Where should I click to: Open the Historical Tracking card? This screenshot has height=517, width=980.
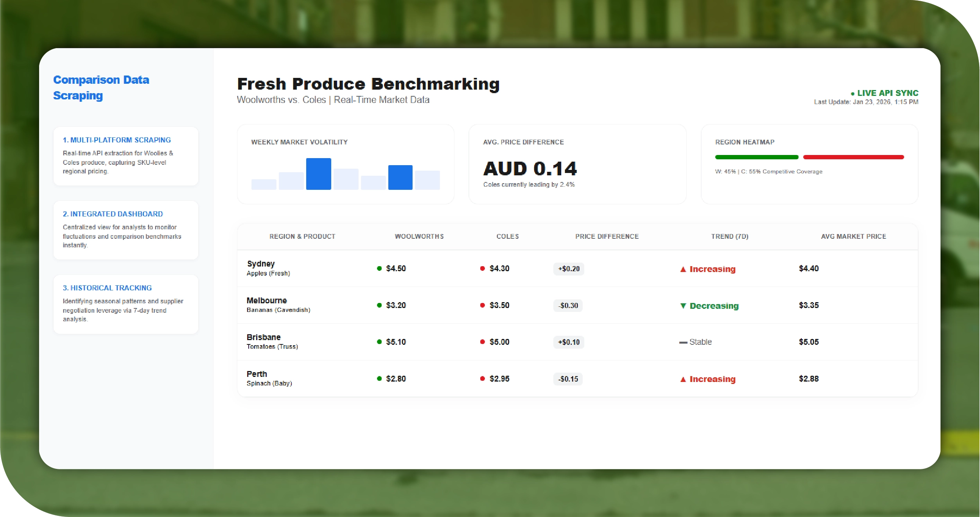click(126, 304)
